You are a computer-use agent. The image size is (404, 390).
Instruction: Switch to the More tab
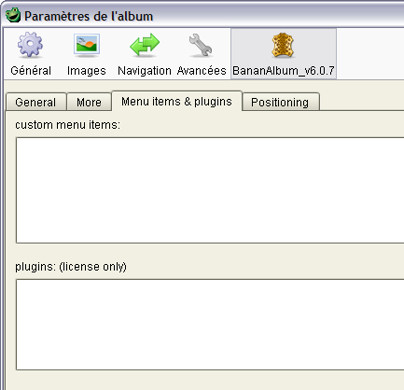89,102
